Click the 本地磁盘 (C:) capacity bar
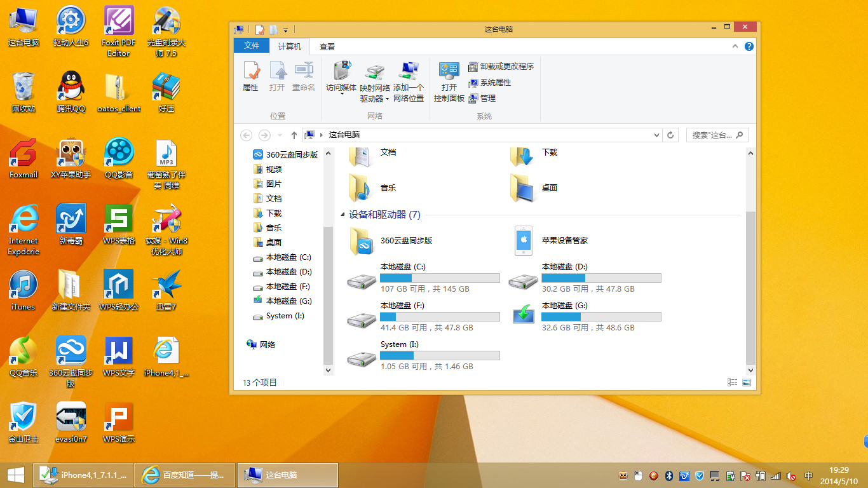The height and width of the screenshot is (488, 868). tap(440, 278)
